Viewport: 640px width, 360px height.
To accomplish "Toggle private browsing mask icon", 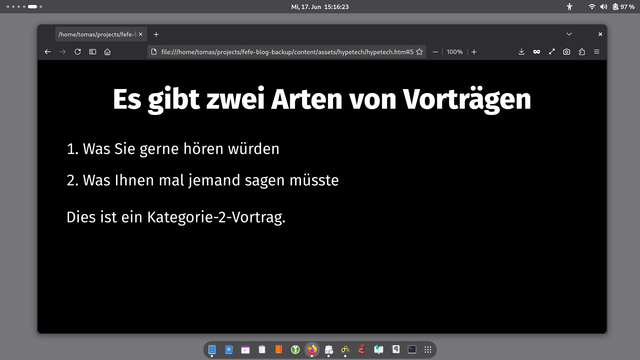I will coord(536,52).
